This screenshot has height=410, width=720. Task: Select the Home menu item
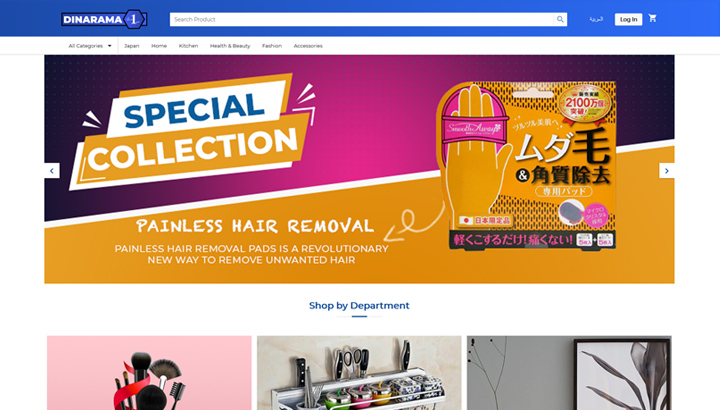(159, 46)
